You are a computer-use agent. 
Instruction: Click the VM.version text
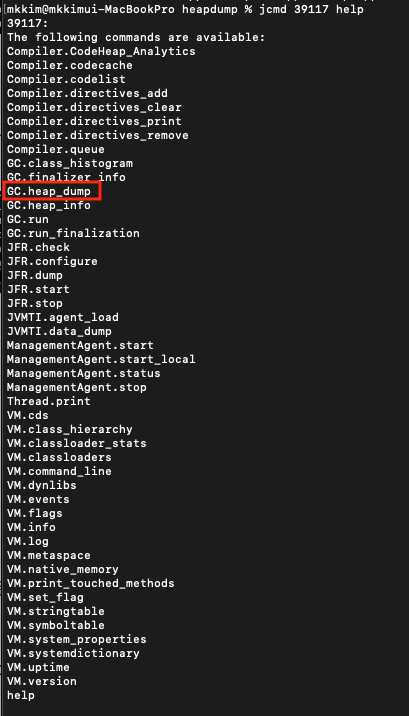(x=42, y=681)
